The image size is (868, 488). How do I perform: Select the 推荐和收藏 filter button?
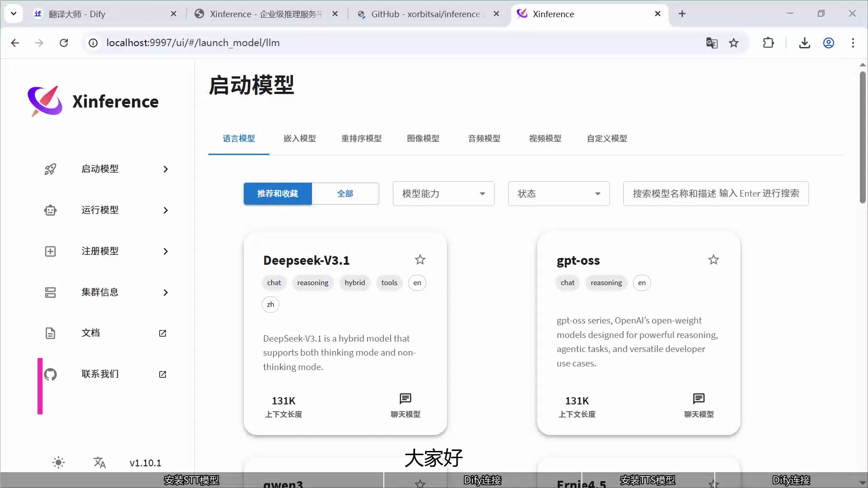(278, 193)
